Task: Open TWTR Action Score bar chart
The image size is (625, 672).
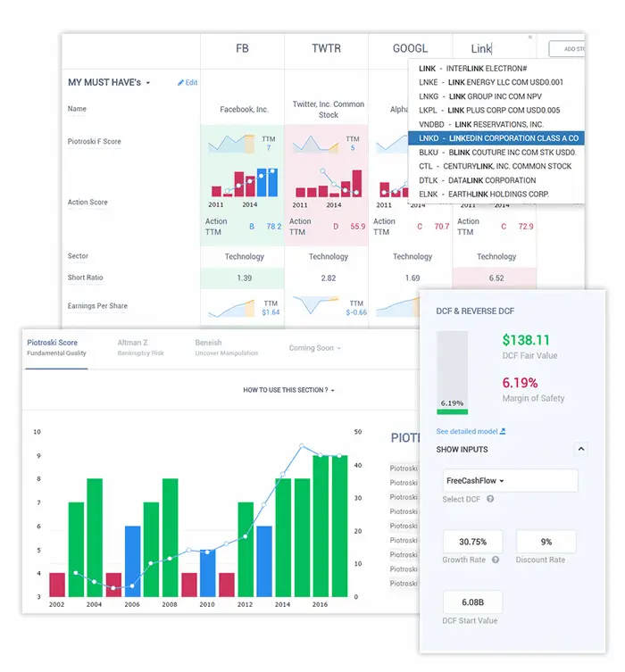Action: click(329, 183)
